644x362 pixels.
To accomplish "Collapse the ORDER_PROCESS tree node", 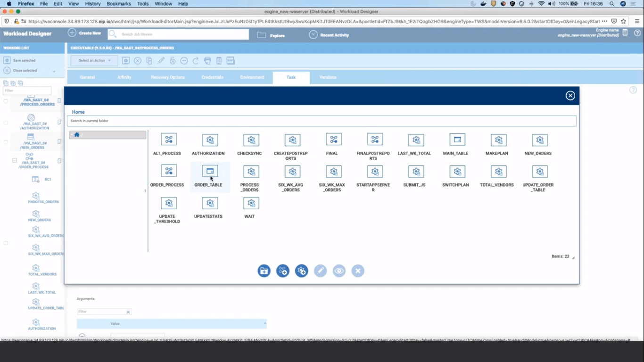I will coord(15,161).
